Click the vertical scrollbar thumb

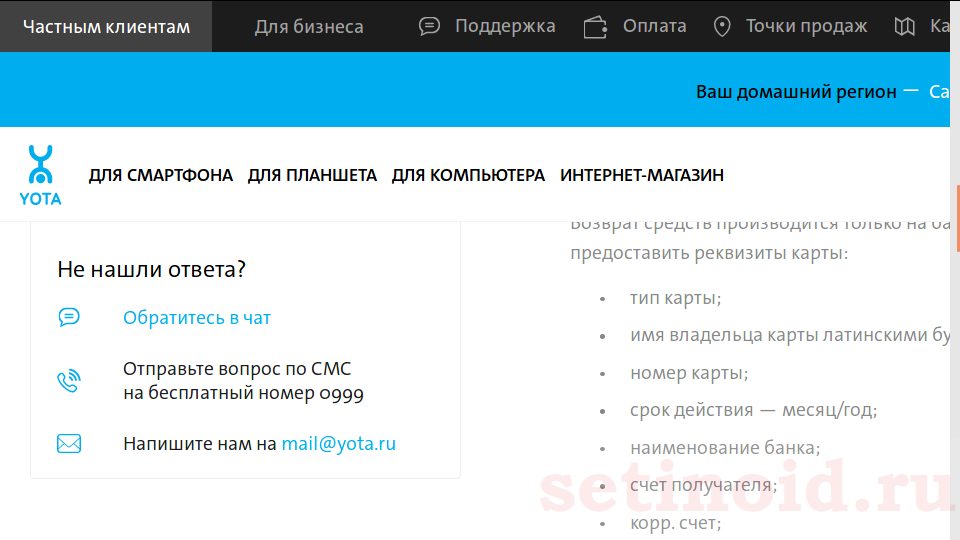pos(957,219)
